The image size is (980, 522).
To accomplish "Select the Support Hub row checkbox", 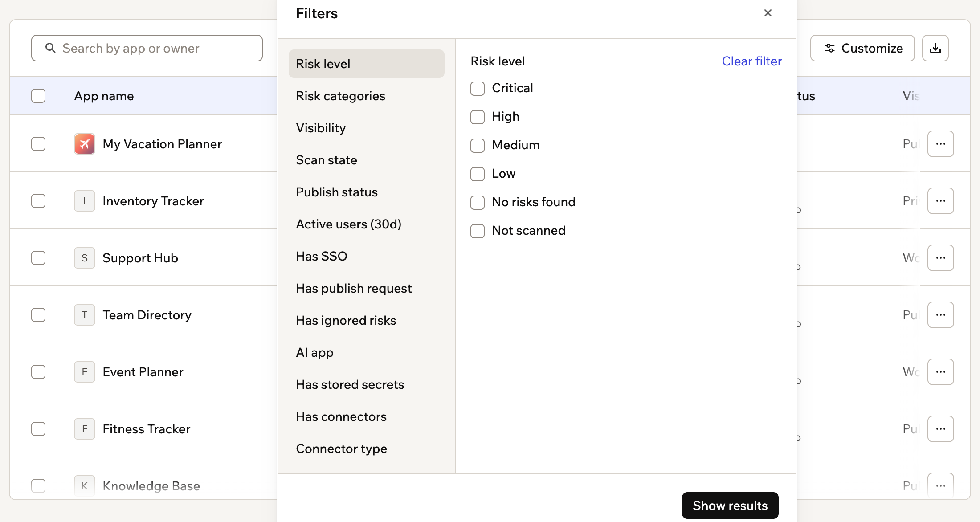I will [x=38, y=258].
